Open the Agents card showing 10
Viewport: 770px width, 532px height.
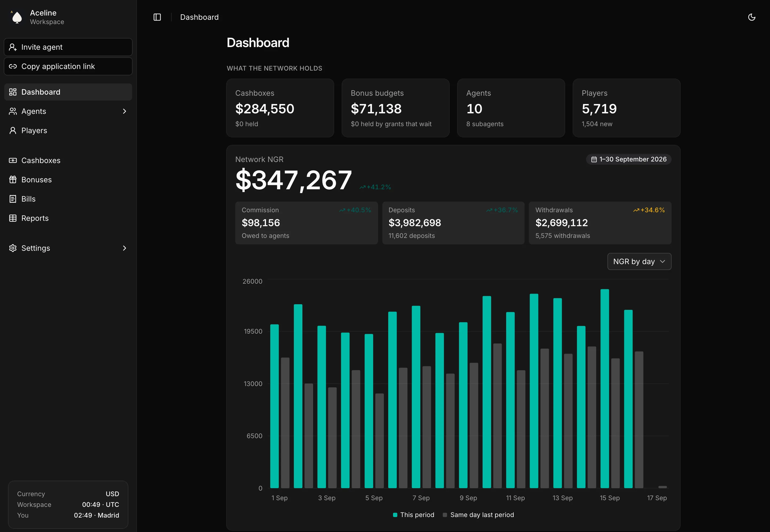[x=511, y=108]
